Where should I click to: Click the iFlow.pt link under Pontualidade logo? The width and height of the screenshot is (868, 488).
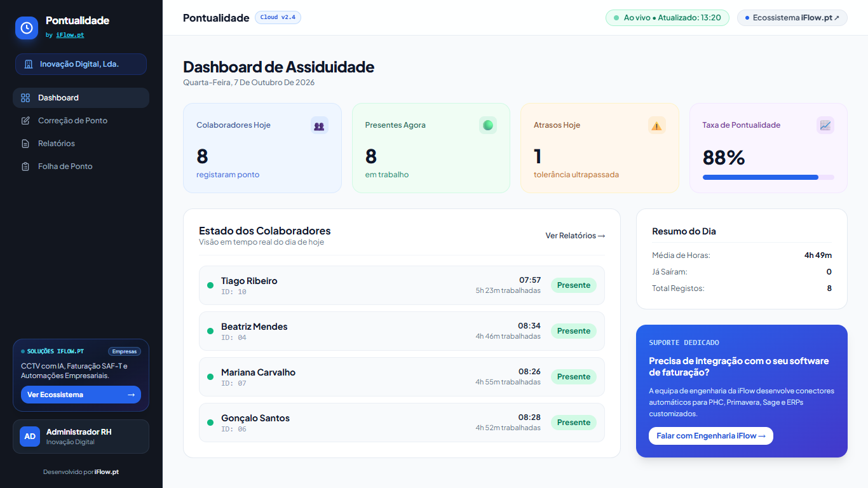coord(70,35)
